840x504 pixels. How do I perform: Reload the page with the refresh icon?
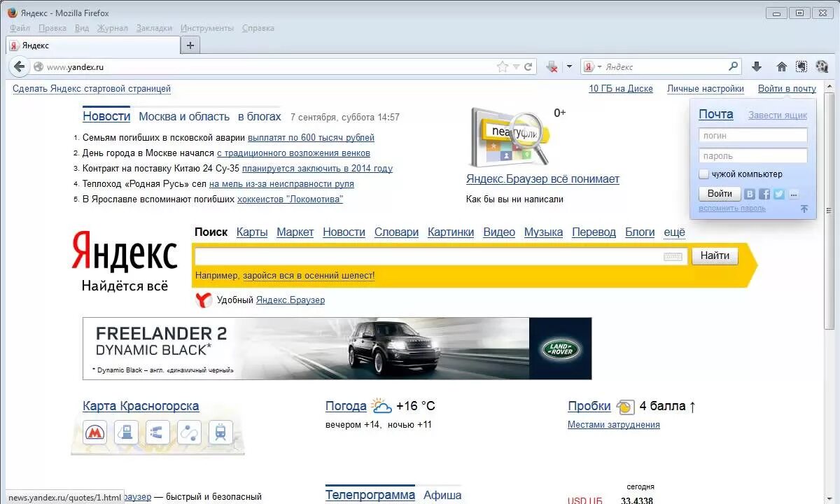[x=528, y=67]
